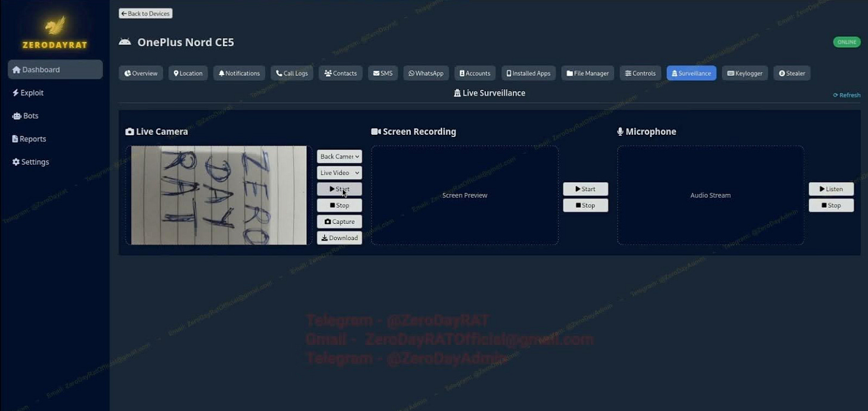
Task: Open Settings in the sidebar
Action: (x=30, y=162)
